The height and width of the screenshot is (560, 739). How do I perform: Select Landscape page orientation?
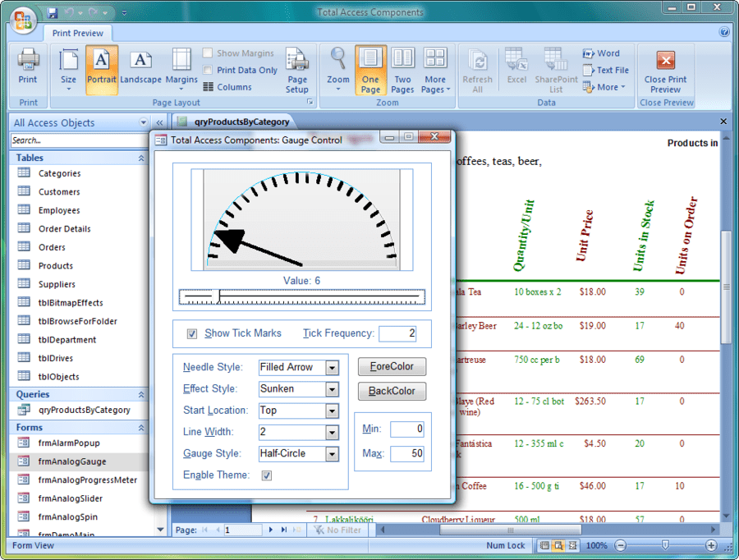pyautogui.click(x=140, y=66)
